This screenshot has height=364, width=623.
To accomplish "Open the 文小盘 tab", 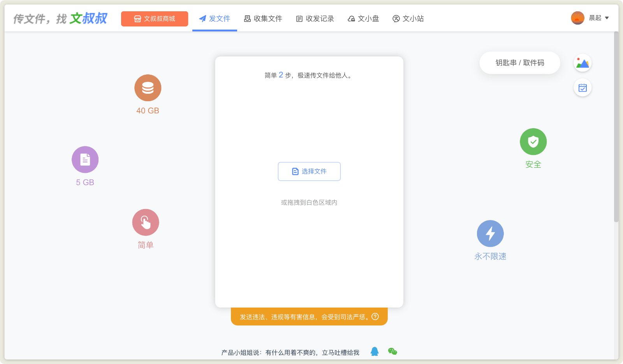I will 363,19.
